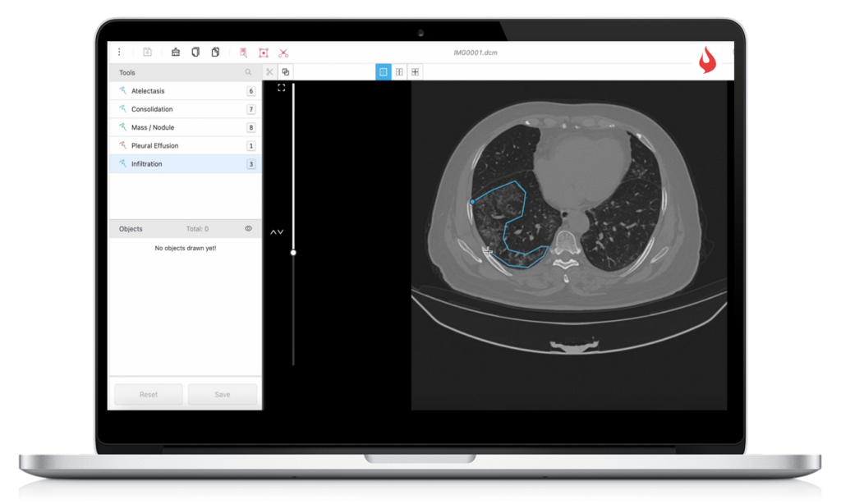Click the search icon in the Tools panel
Viewport: 841px width, 504px height.
click(248, 72)
